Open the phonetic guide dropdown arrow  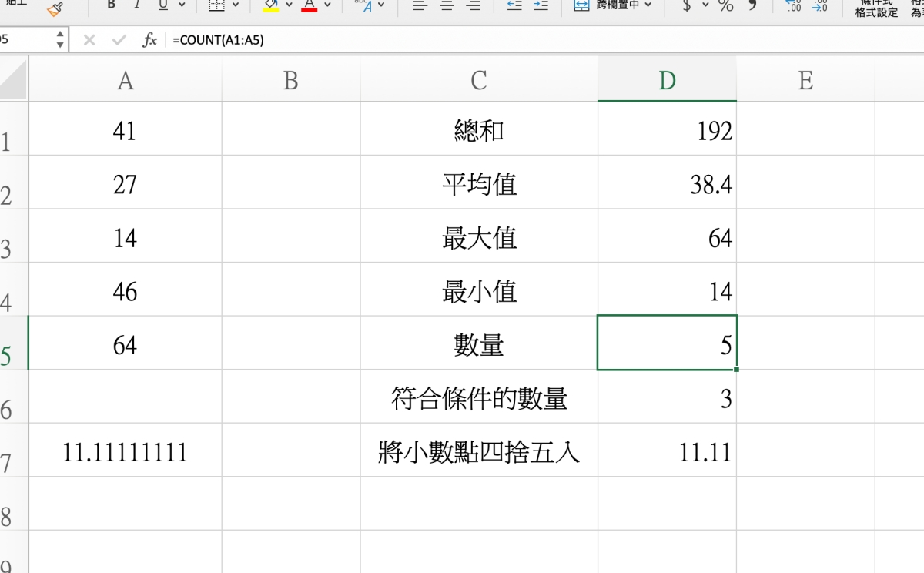[381, 6]
